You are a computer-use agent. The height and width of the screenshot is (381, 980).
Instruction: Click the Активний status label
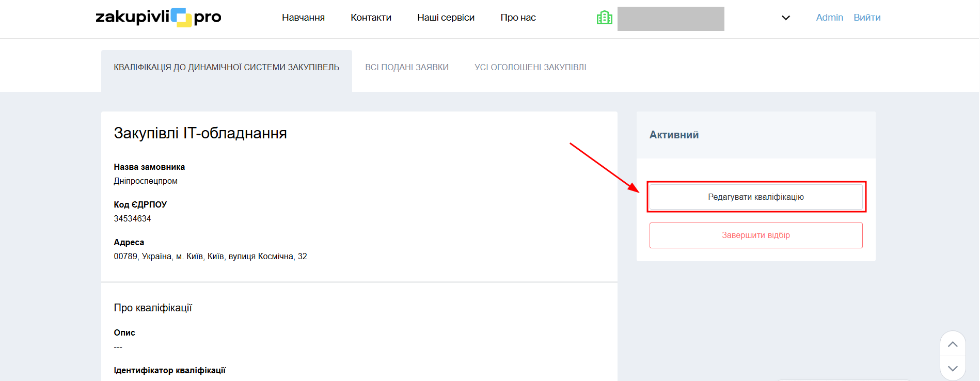pos(674,135)
